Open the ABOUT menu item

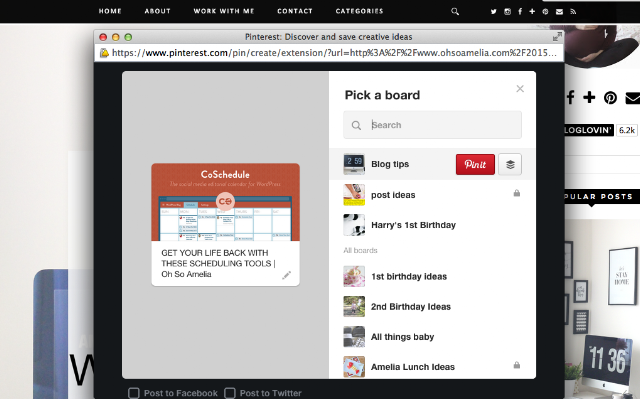pos(158,11)
